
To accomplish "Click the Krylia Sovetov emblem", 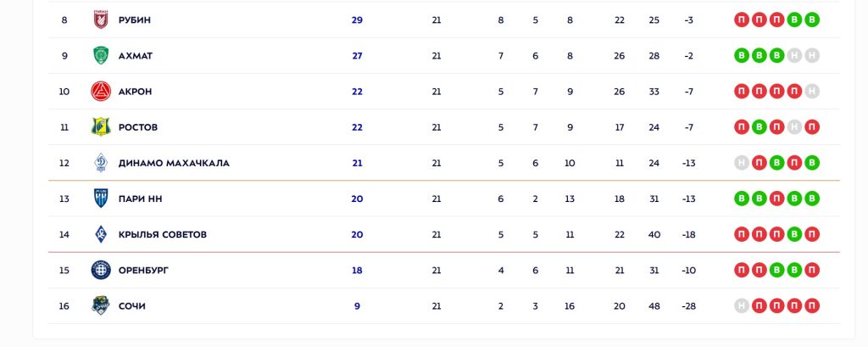I will (x=100, y=234).
